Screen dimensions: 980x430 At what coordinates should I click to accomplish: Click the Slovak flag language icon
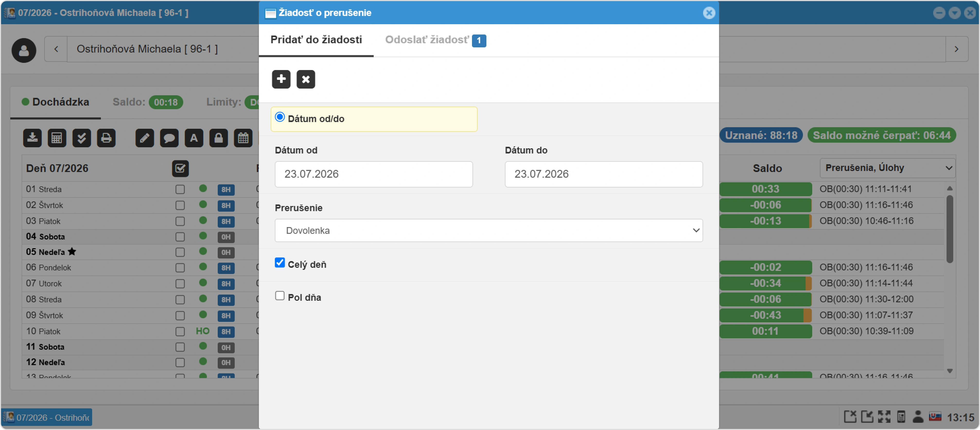[x=935, y=416]
